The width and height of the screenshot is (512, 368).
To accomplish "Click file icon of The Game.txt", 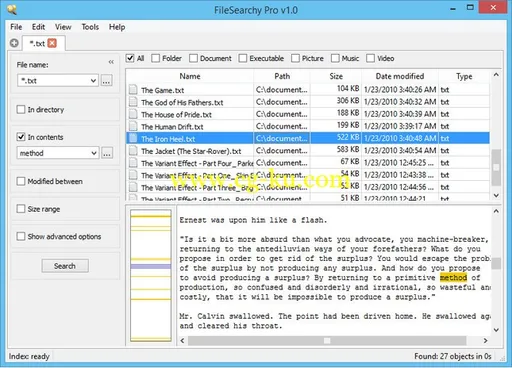I will (x=133, y=90).
